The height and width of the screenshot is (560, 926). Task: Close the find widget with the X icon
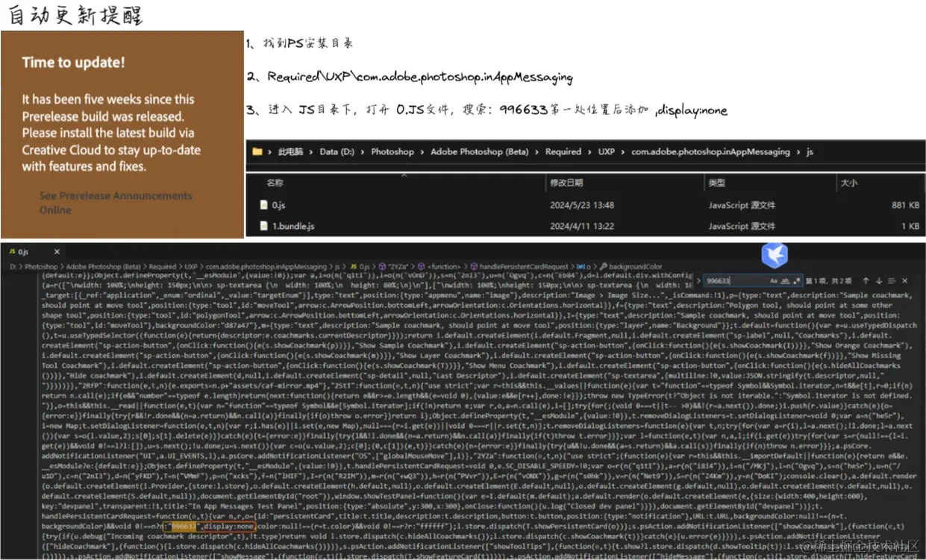[904, 281]
